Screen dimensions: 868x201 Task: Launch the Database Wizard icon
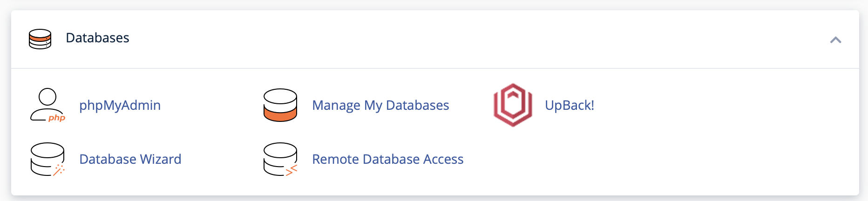click(47, 159)
